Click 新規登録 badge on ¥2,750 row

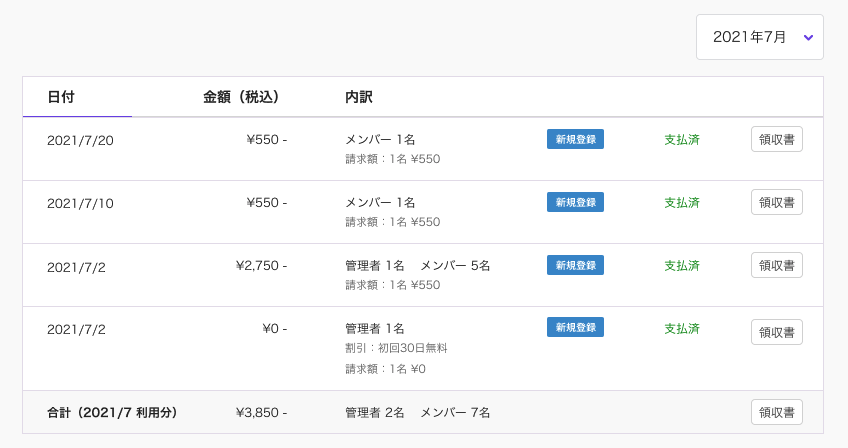[575, 265]
